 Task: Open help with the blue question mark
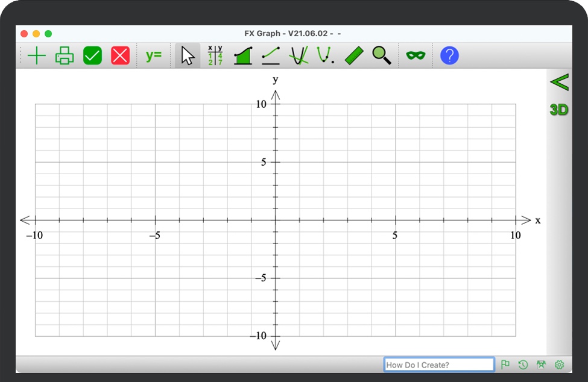449,56
